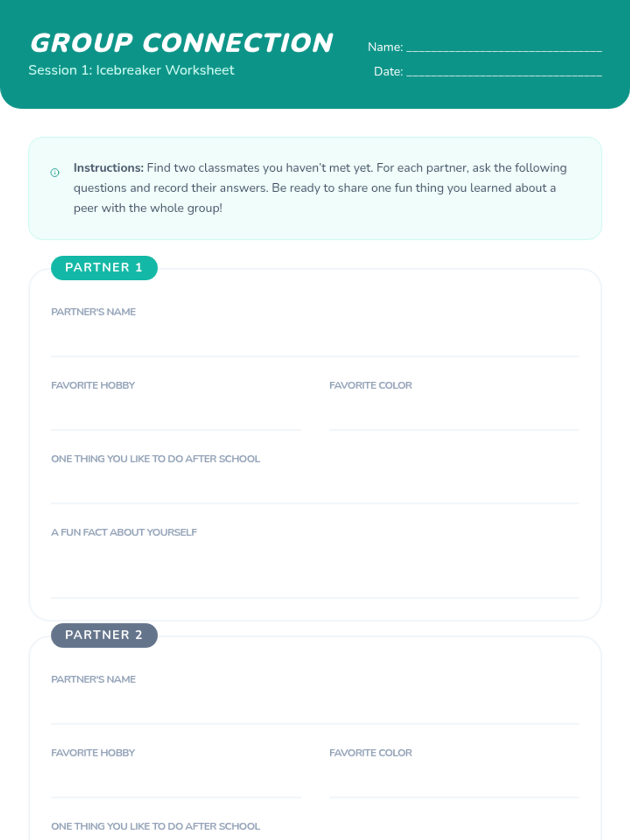Click the bold Instructions heading word
Viewport: 630px width, 840px height.
pyautogui.click(x=108, y=168)
